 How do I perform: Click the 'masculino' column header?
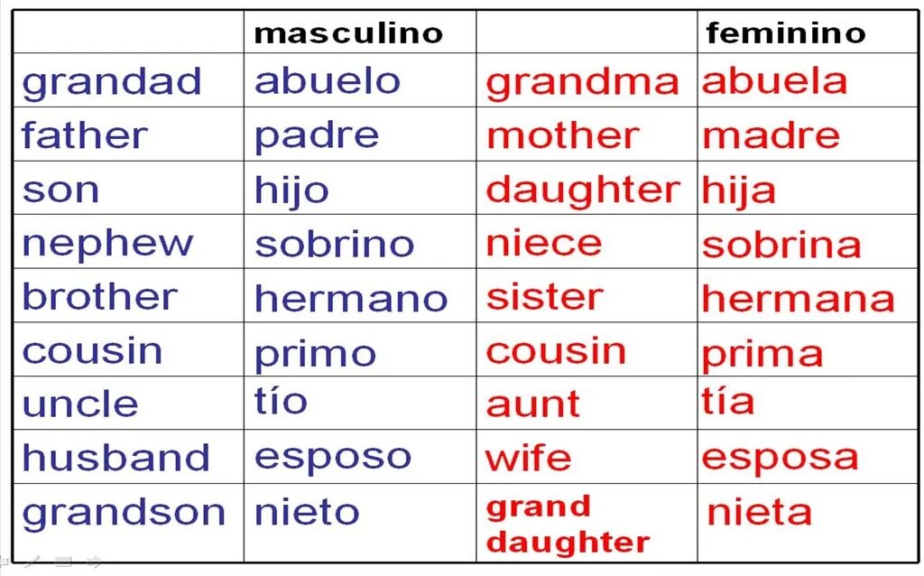[348, 33]
